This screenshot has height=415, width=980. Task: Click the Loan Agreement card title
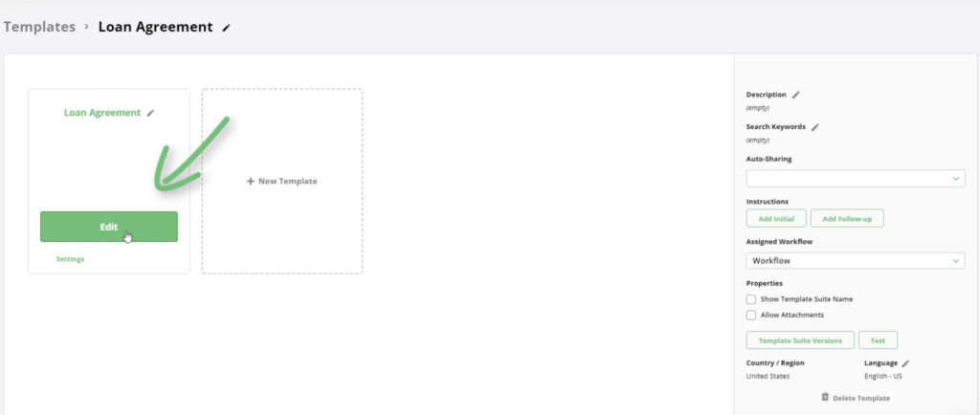coord(102,113)
